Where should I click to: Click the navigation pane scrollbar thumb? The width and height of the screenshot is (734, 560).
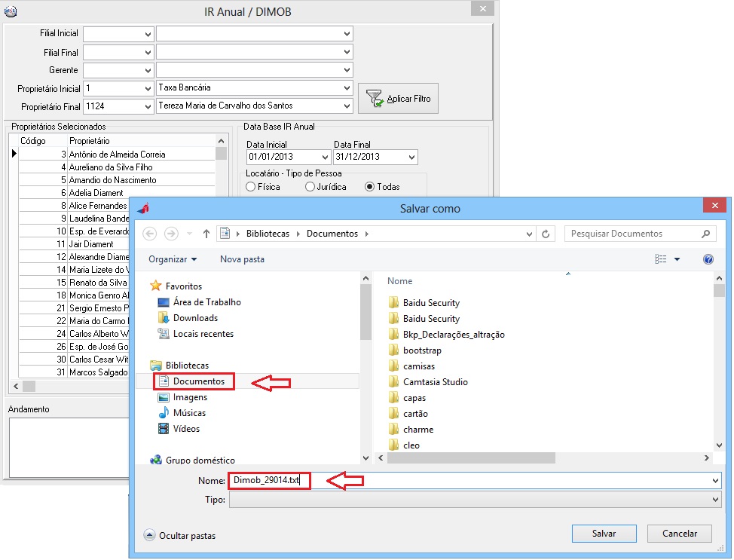[365, 311]
